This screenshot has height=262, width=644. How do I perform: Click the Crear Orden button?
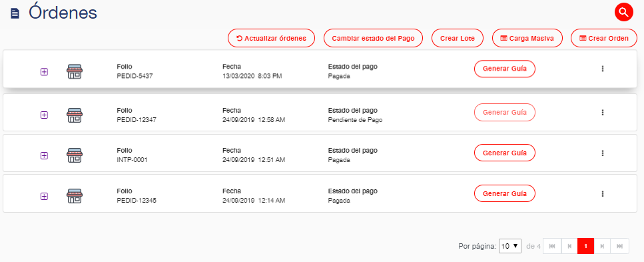coord(604,38)
